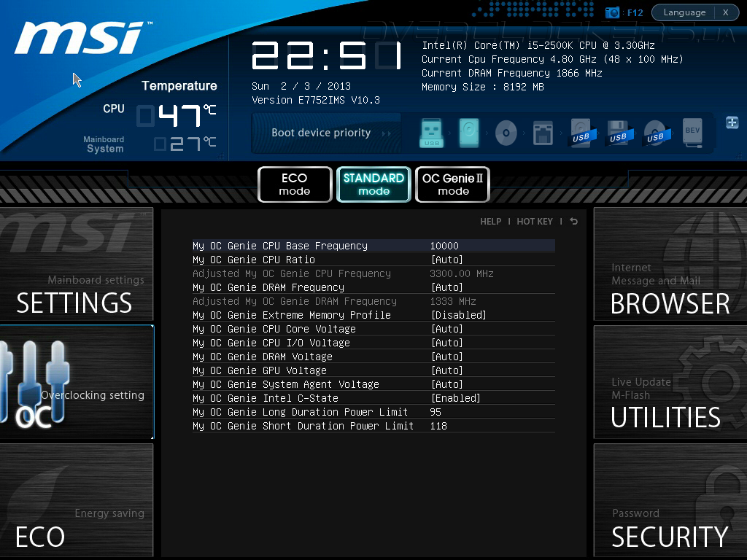Click the plus icon beside boot devices

click(x=732, y=122)
